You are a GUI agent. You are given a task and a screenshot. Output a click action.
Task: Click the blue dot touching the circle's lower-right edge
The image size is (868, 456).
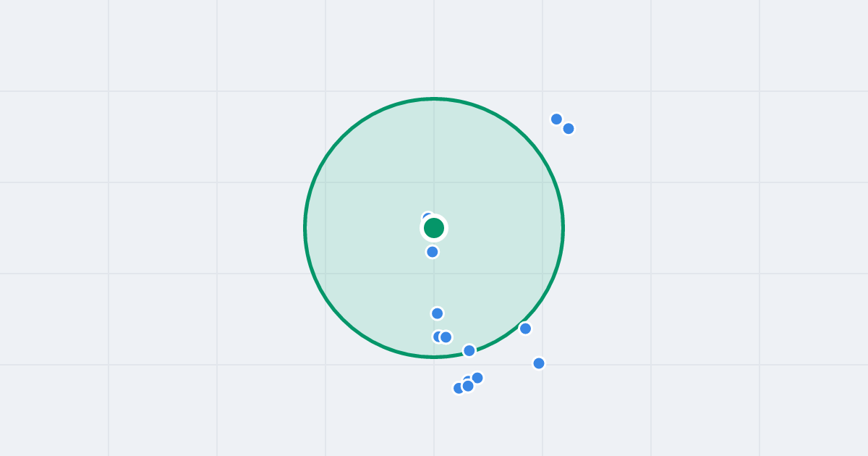pyautogui.click(x=526, y=329)
